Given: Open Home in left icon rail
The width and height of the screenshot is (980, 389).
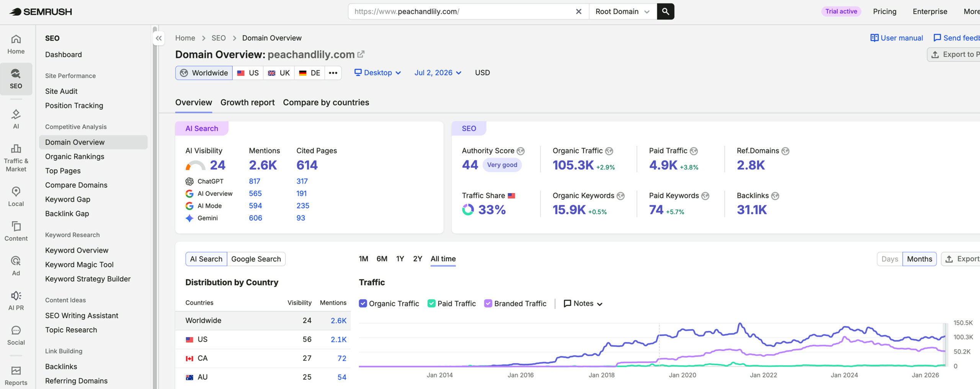Looking at the screenshot, I should pos(16,44).
